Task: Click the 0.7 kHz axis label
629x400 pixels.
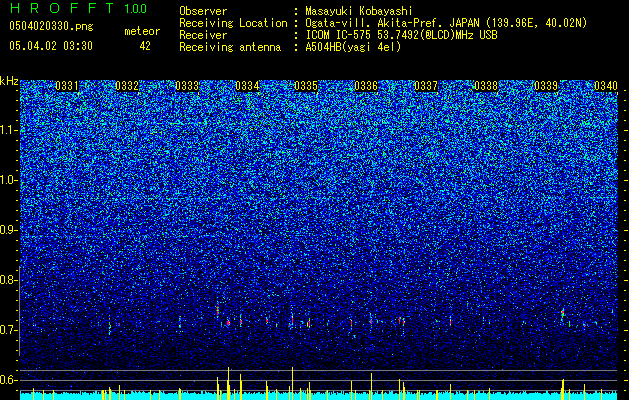Action: (x=8, y=330)
